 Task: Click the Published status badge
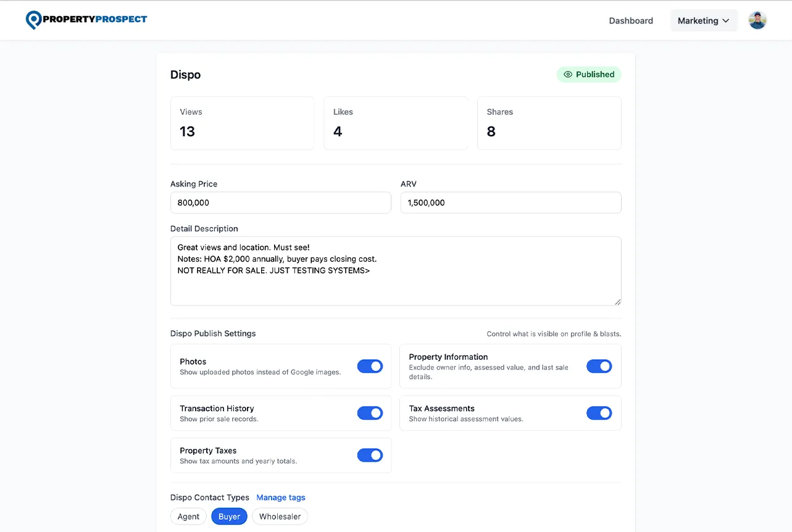589,74
